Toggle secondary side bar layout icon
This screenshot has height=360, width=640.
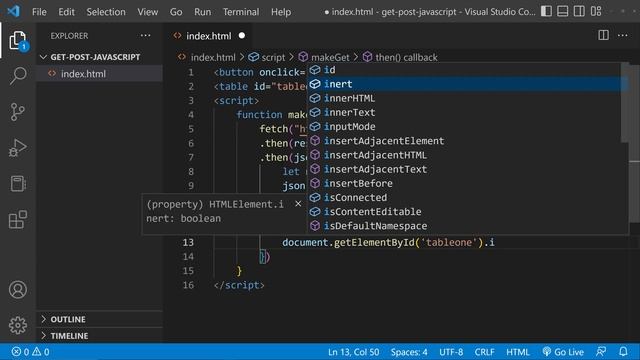(x=579, y=11)
